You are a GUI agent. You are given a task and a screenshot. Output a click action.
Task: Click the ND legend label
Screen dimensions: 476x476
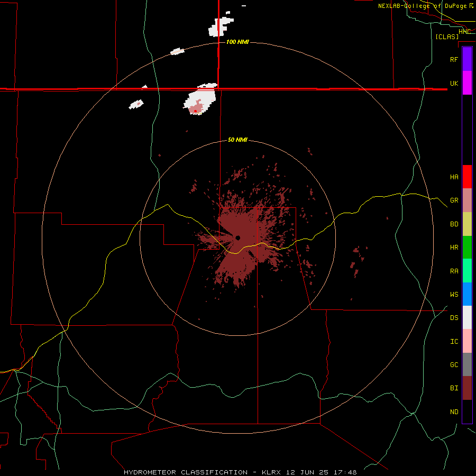click(x=454, y=411)
